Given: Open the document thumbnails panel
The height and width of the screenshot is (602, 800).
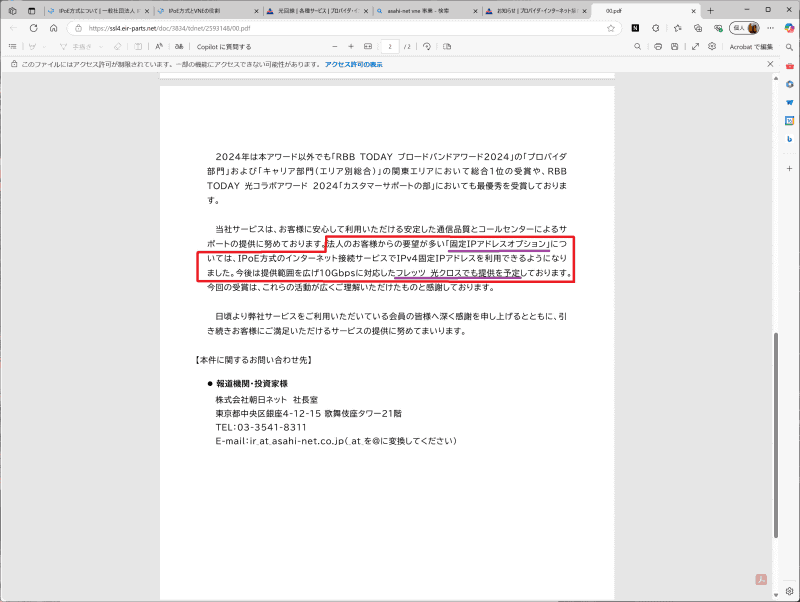Looking at the screenshot, I should click(x=13, y=46).
